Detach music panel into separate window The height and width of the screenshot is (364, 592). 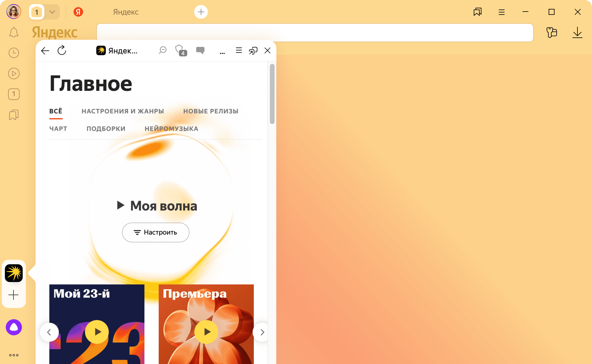[253, 50]
